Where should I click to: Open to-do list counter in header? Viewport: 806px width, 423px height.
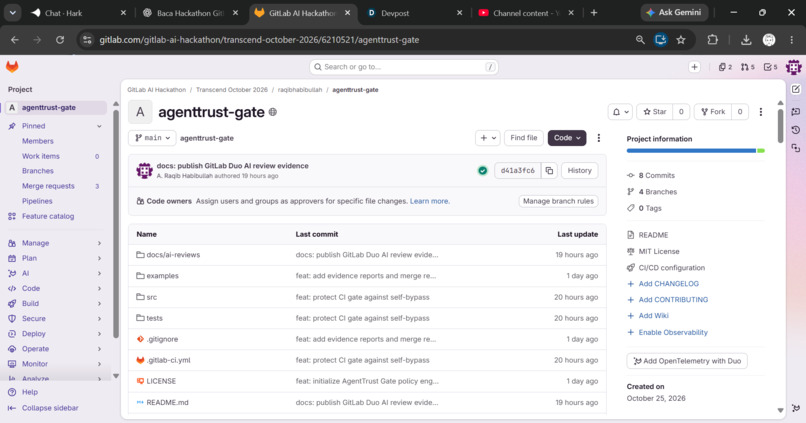[x=770, y=67]
